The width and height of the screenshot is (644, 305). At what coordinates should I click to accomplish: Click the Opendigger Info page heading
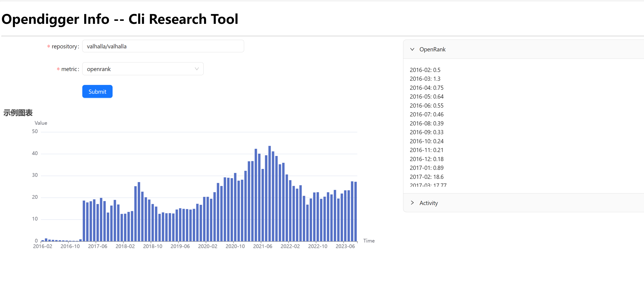point(120,19)
